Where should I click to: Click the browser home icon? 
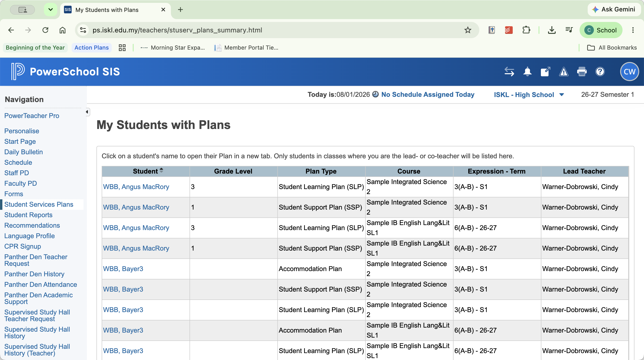click(63, 30)
